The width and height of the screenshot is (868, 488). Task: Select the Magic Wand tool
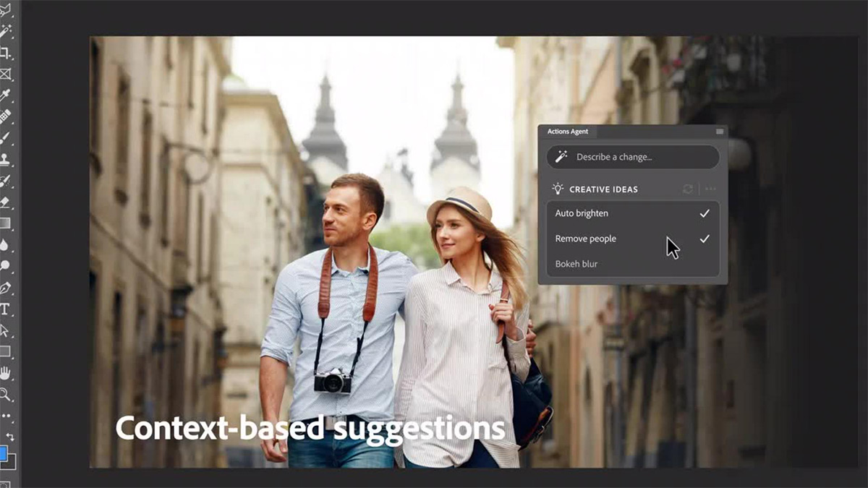(x=6, y=31)
